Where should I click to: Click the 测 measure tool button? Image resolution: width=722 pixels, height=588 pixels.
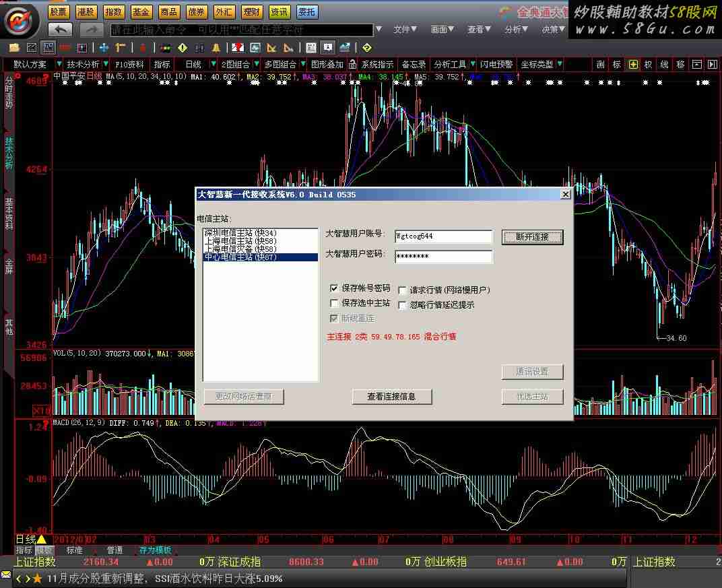pyautogui.click(x=601, y=65)
